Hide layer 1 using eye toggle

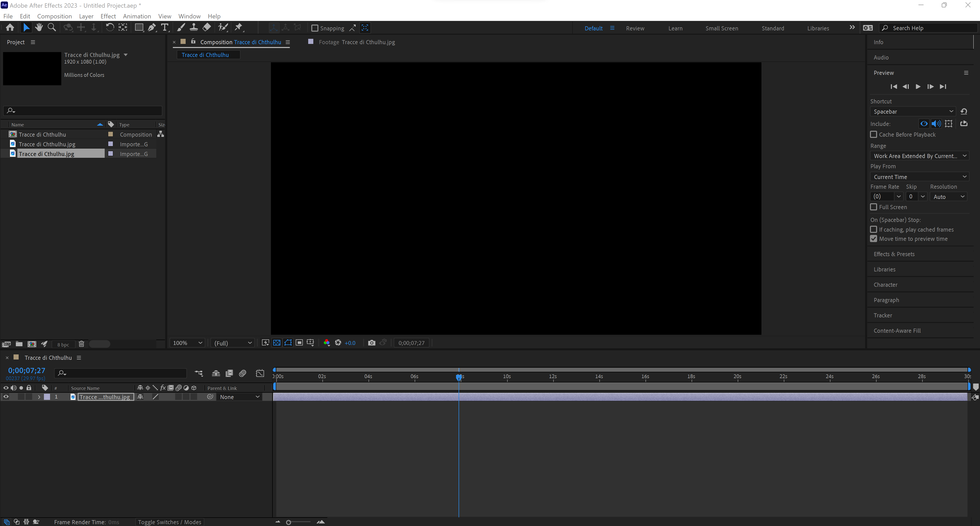6,397
